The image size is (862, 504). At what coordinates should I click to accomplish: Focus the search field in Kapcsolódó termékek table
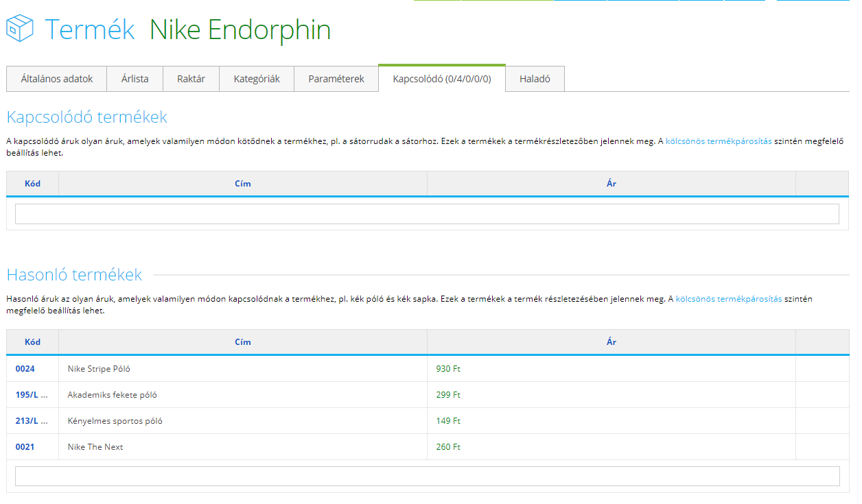pos(427,214)
